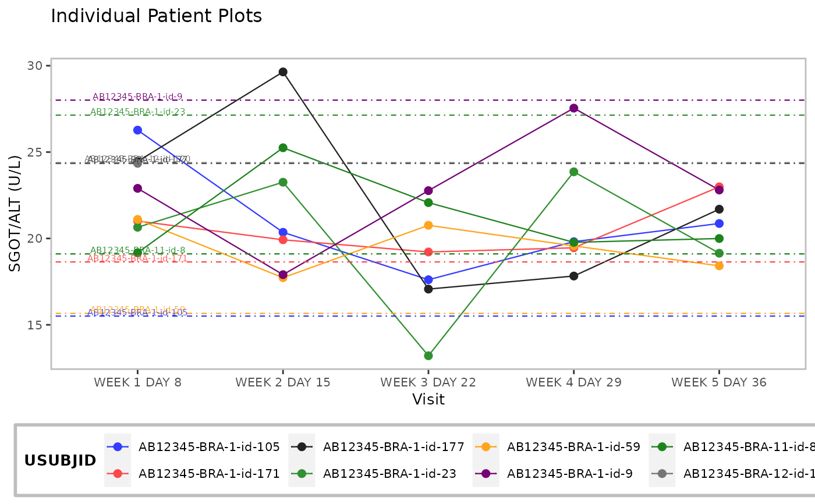Viewport: 815px width, 504px height.
Task: Select the gray AB12345-BRA-12 legend marker
Action: click(x=662, y=474)
